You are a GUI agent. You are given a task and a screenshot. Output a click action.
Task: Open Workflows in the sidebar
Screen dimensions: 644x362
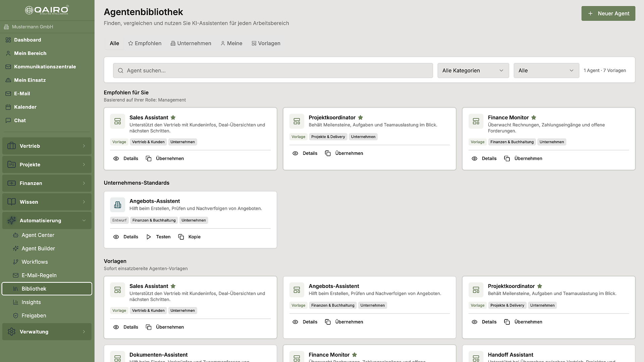pyautogui.click(x=35, y=262)
